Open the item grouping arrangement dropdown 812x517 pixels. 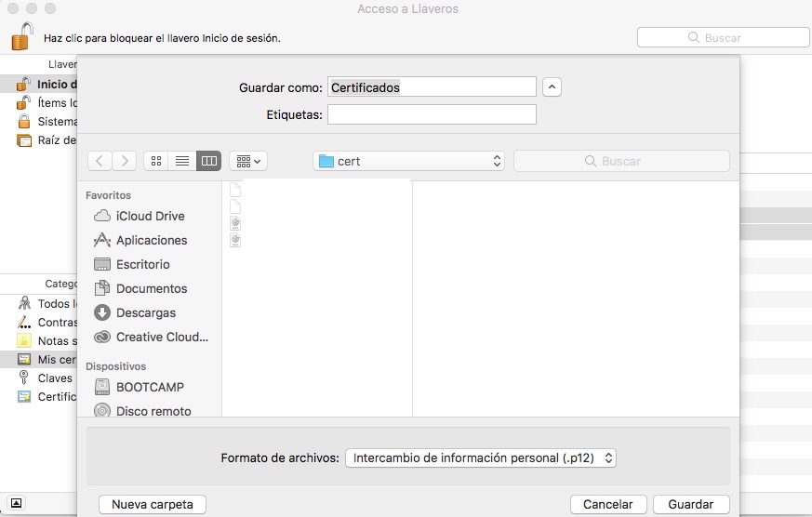coord(247,161)
